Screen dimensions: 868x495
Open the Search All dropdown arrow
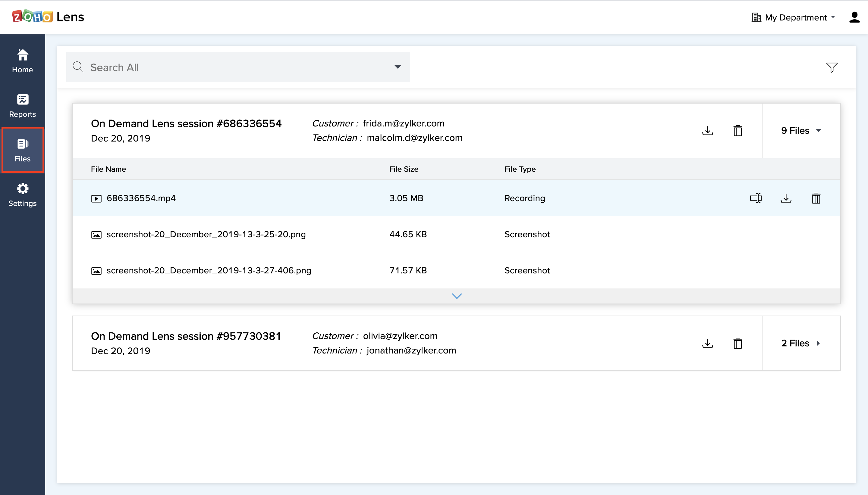tap(398, 67)
